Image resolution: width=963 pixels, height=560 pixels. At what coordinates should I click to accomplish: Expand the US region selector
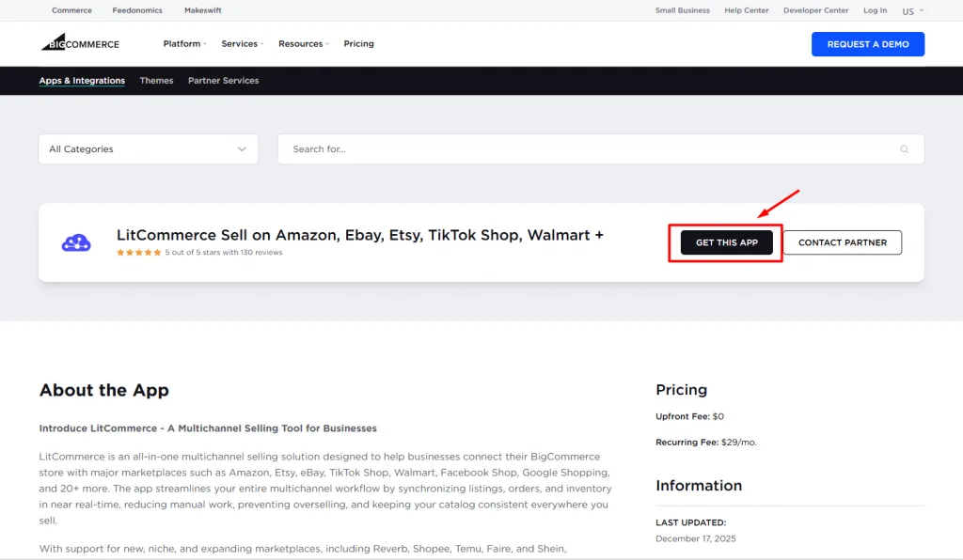point(911,10)
